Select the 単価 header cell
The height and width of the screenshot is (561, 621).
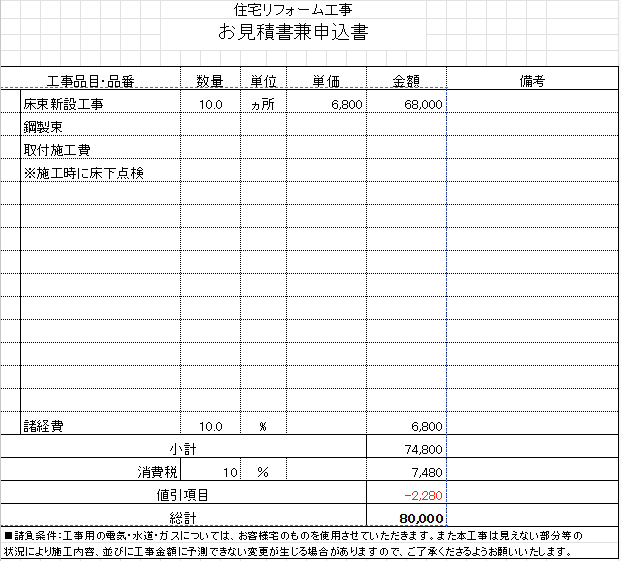[x=328, y=81]
